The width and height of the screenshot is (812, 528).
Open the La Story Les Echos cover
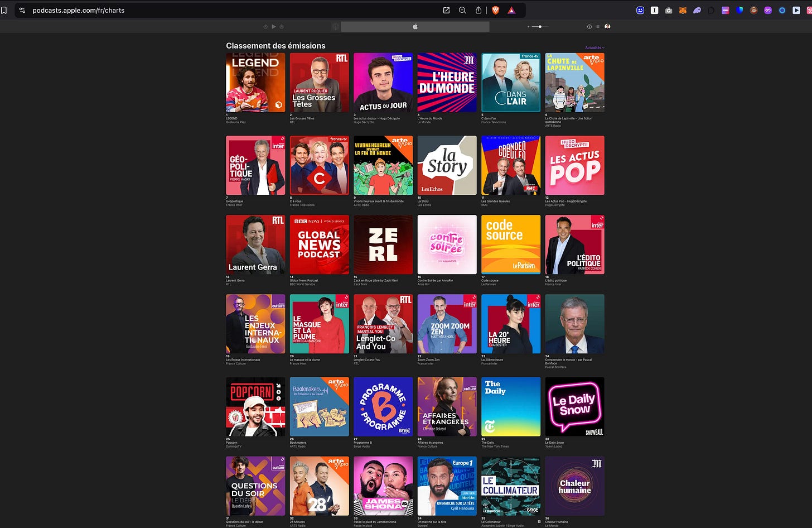point(447,165)
